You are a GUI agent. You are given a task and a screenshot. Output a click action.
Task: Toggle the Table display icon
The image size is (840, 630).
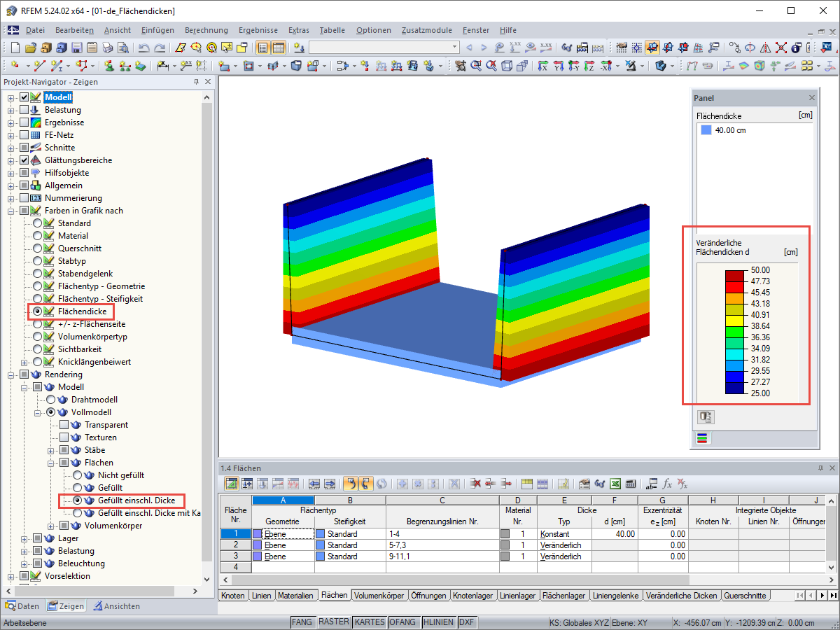coord(279,48)
